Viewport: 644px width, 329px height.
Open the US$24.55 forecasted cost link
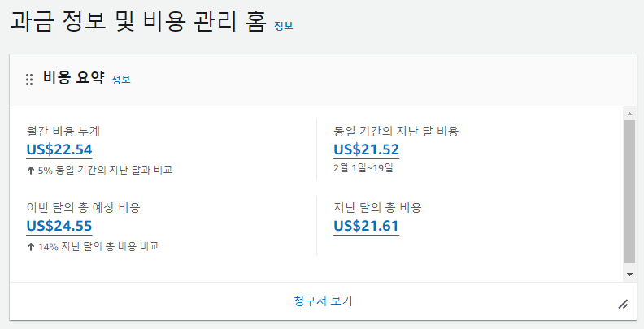pos(59,226)
